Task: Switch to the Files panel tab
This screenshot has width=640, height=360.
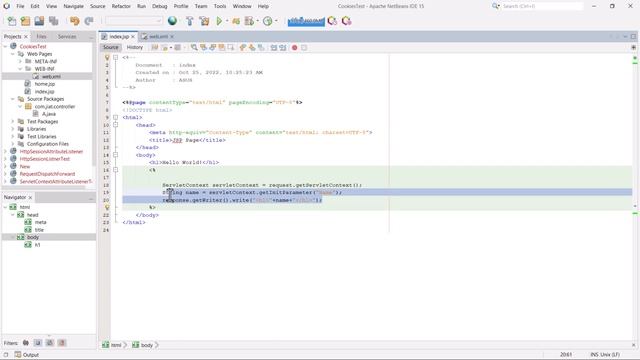Action: pyautogui.click(x=41, y=37)
